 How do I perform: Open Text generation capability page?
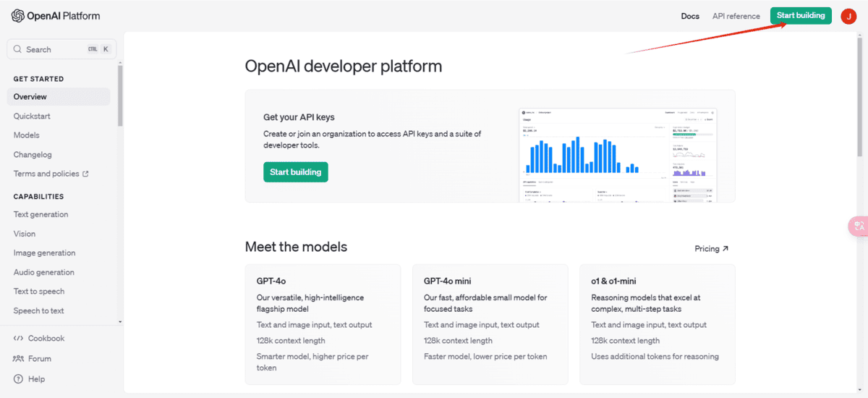point(41,214)
